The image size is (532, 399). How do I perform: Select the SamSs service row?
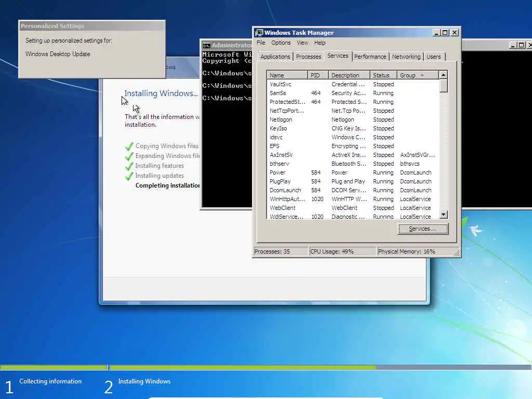pos(353,93)
